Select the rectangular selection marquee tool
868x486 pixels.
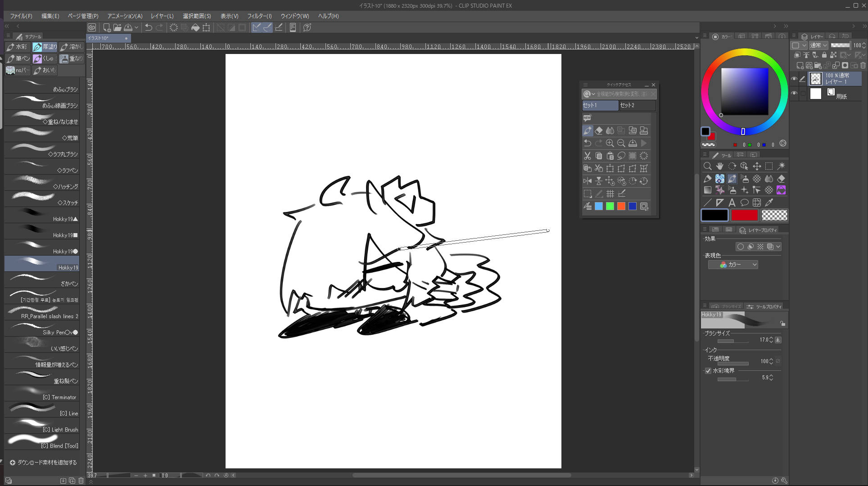click(769, 166)
